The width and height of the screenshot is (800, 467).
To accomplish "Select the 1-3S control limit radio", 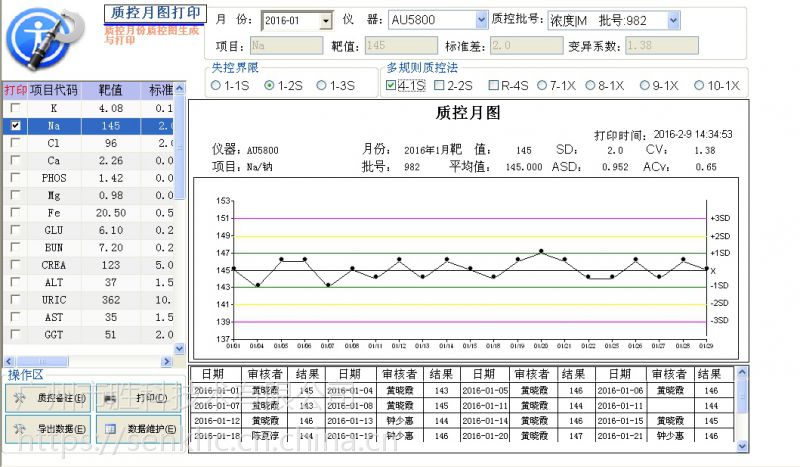I will 320,86.
